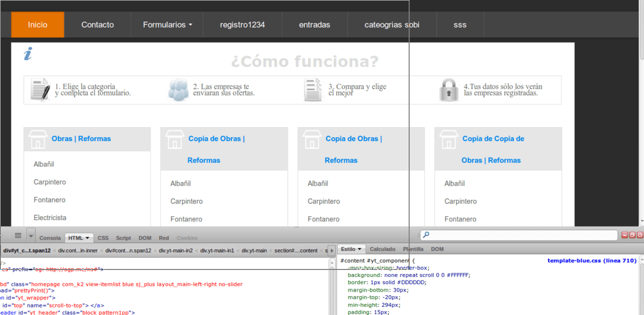Open the Contacto menu item
The width and height of the screenshot is (644, 315).
97,25
